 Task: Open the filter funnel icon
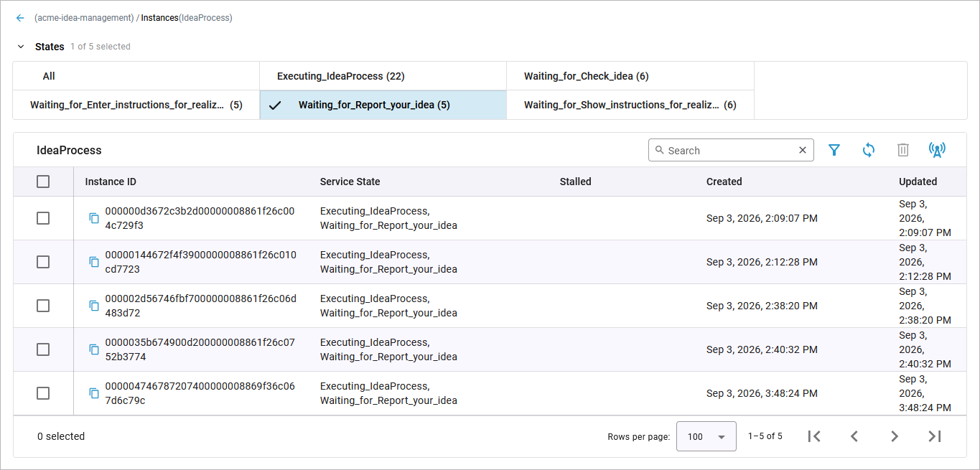(834, 150)
